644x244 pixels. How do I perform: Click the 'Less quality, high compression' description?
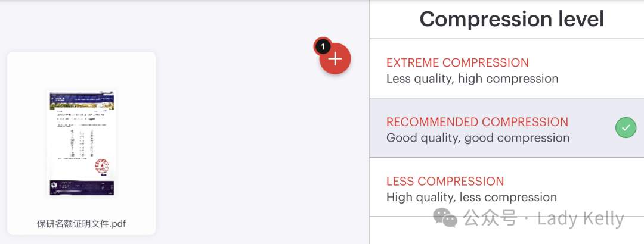[x=472, y=79]
